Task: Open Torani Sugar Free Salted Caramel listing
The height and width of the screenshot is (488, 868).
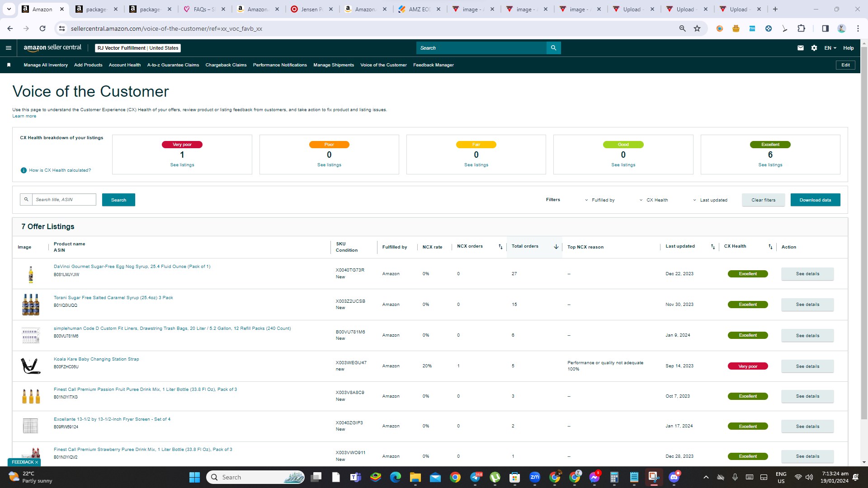Action: pyautogui.click(x=113, y=298)
